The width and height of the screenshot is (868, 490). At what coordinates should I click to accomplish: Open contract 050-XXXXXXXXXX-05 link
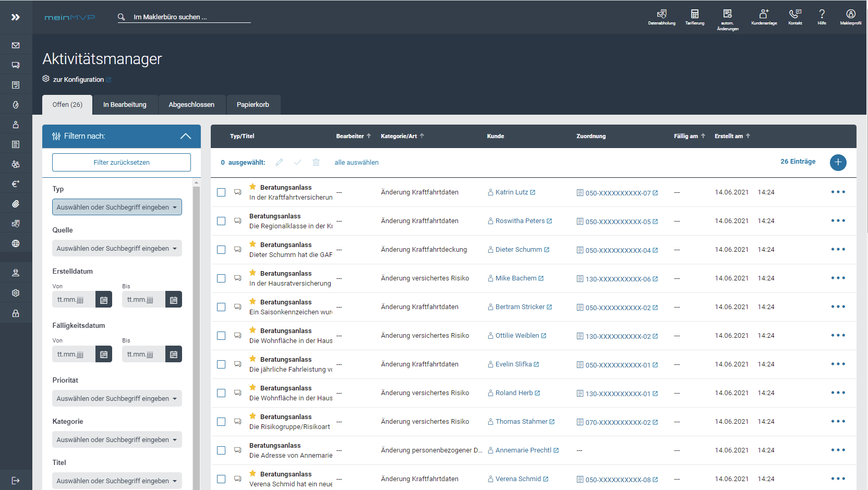click(x=618, y=222)
